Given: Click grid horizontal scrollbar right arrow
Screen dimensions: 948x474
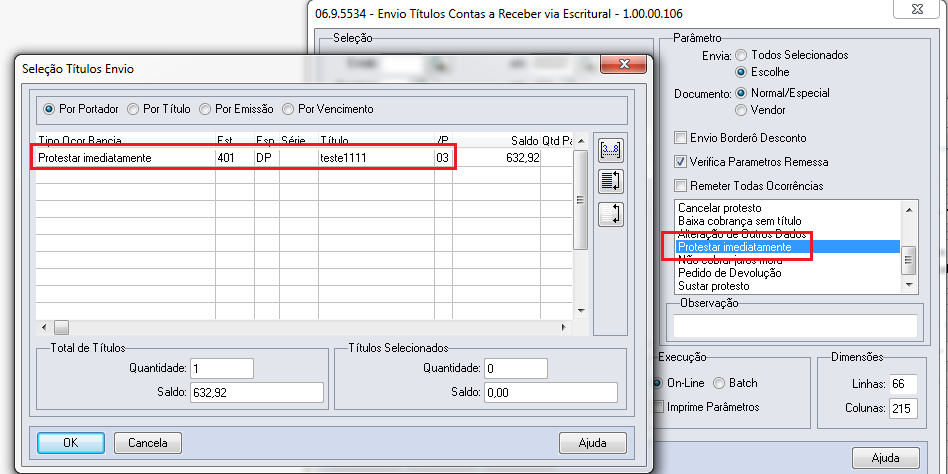Looking at the screenshot, I should point(564,327).
